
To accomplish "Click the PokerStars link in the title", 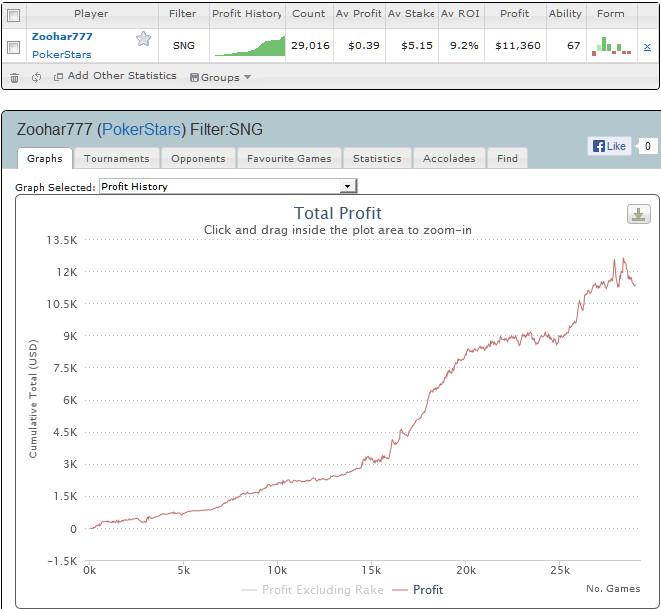I will (x=140, y=130).
